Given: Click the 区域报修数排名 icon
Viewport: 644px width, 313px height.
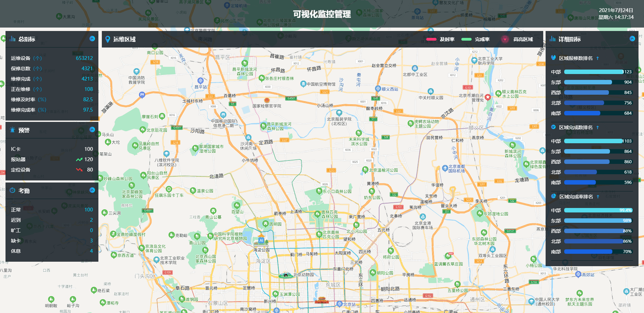Looking at the screenshot, I should (x=553, y=58).
